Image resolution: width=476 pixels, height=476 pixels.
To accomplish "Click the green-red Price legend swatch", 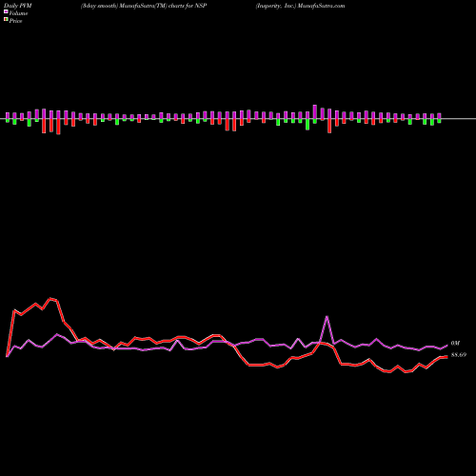I will (x=6, y=20).
